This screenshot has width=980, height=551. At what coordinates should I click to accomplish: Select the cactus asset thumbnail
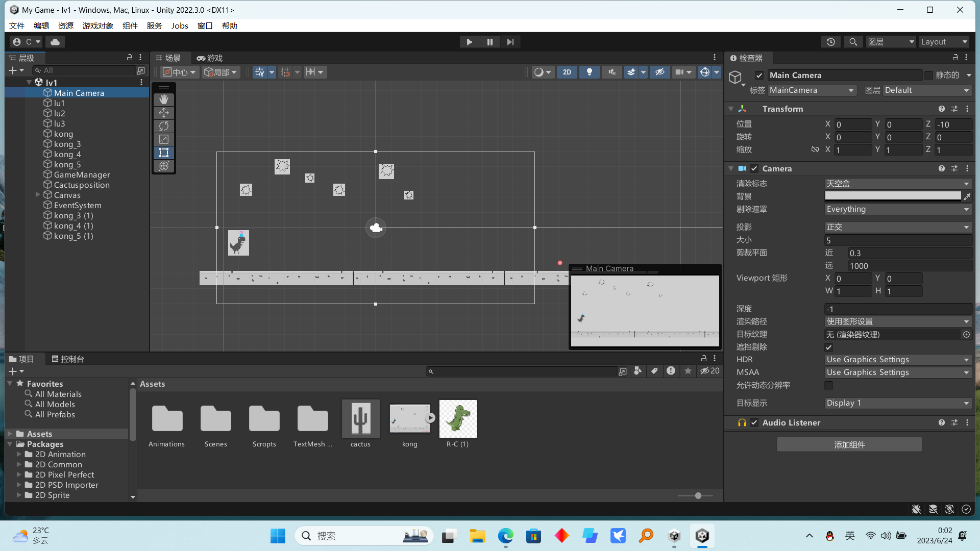click(x=360, y=419)
